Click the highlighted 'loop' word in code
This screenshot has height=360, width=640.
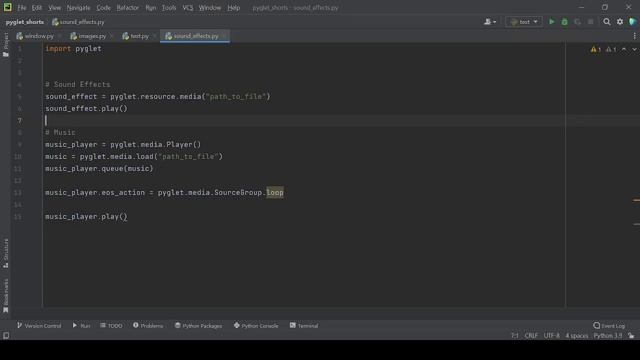pyautogui.click(x=275, y=192)
